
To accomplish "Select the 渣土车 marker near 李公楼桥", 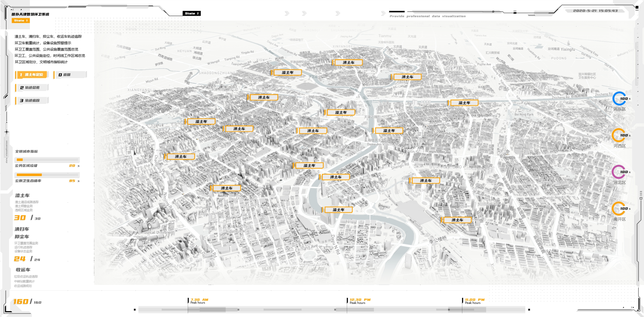I will tap(457, 220).
